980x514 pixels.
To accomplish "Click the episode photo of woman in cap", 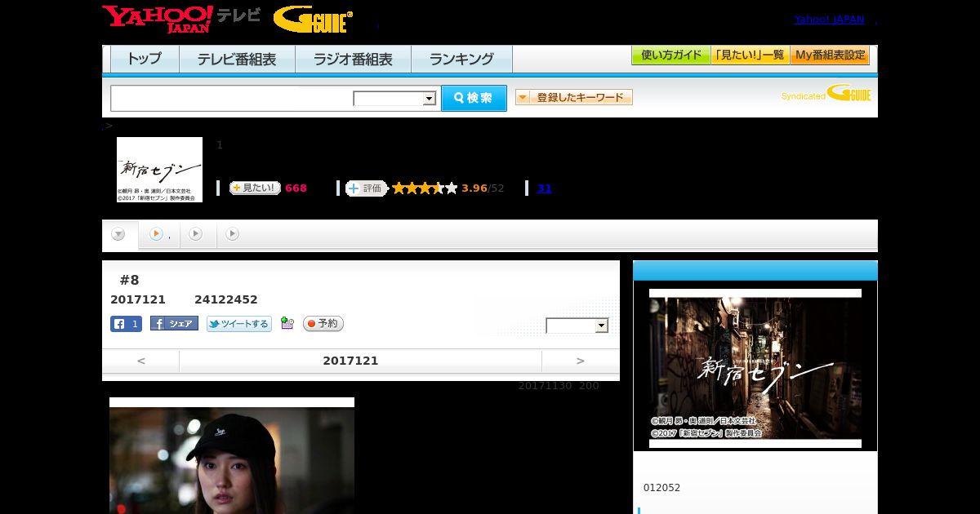I will pos(232,456).
